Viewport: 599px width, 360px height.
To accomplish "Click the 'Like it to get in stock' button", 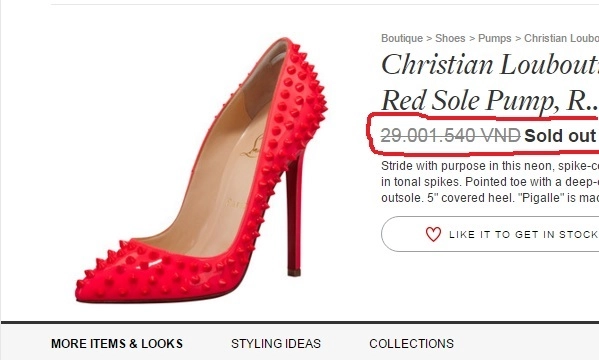I will pyautogui.click(x=490, y=234).
